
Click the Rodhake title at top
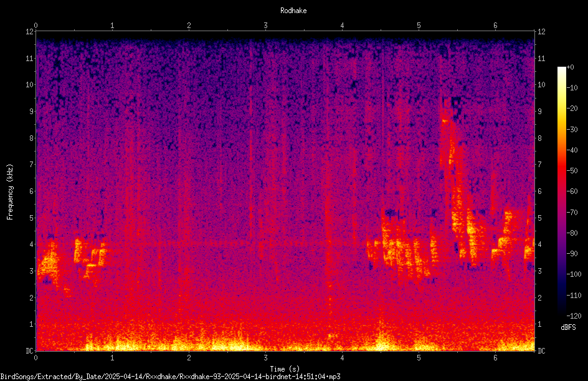point(293,11)
